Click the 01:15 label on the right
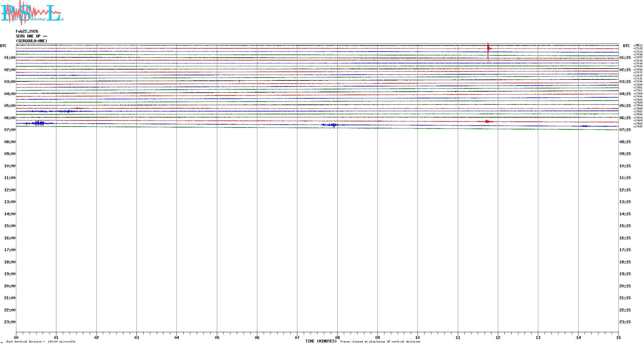 point(625,58)
